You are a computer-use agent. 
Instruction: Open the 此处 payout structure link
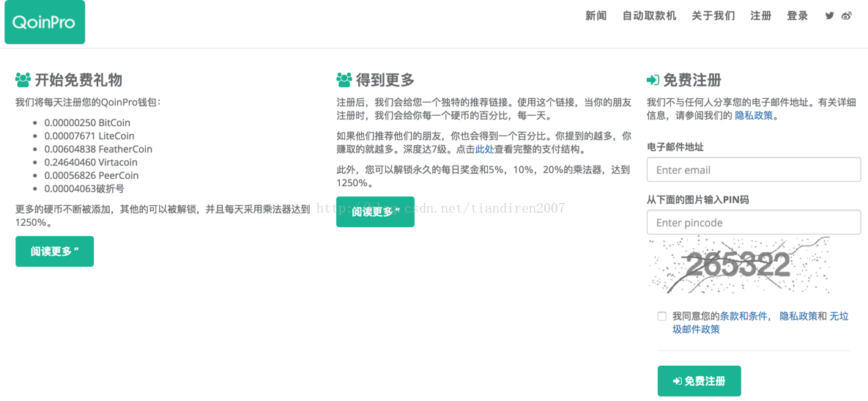(x=484, y=150)
